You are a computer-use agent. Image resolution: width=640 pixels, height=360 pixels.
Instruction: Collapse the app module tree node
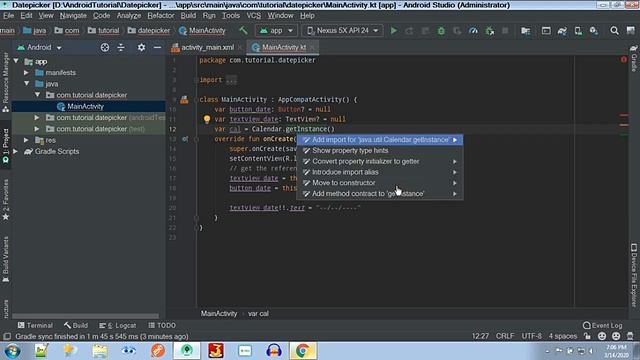16,62
